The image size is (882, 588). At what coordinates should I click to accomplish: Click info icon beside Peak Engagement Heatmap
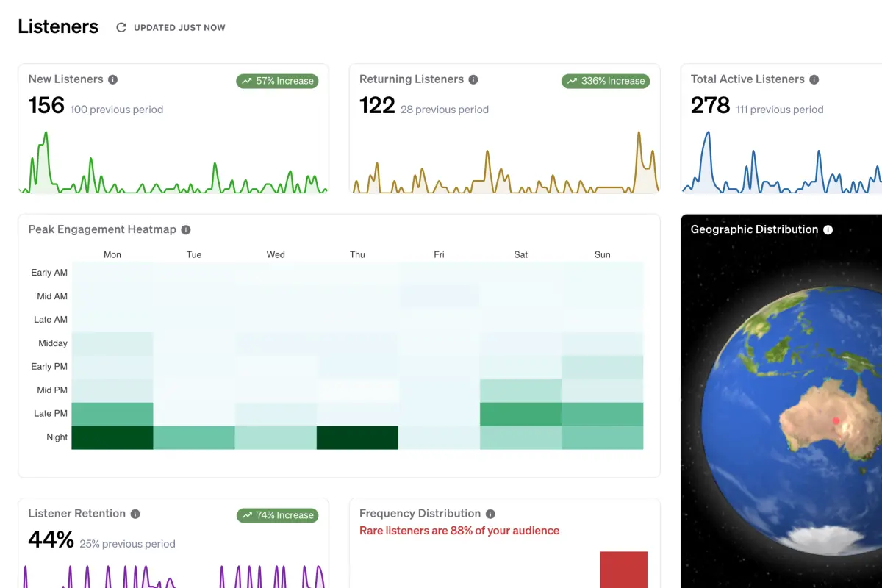[x=186, y=230]
